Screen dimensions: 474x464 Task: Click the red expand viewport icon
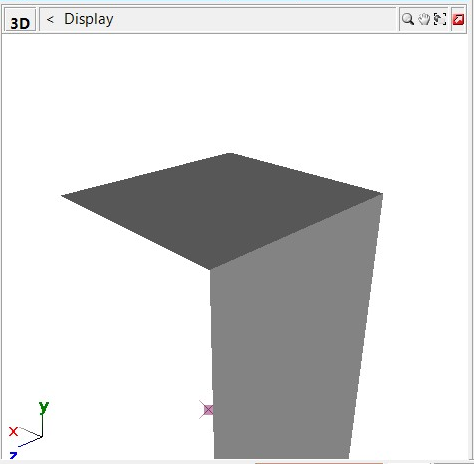click(458, 19)
